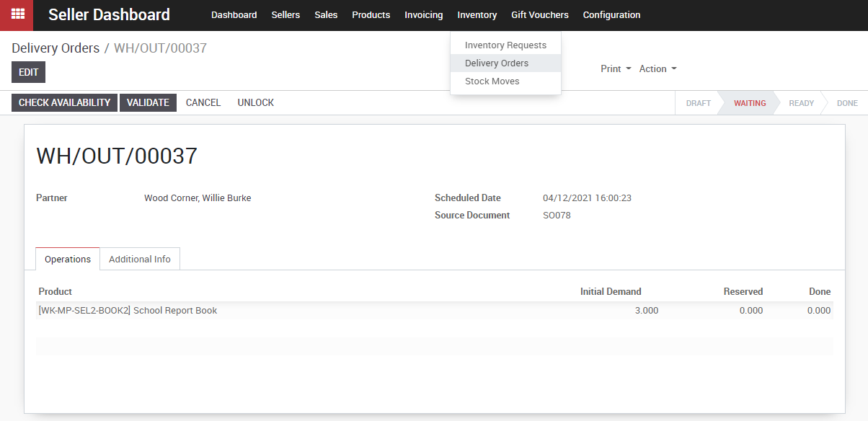Select the DONE status stage
The height and width of the screenshot is (421, 868).
pos(847,103)
